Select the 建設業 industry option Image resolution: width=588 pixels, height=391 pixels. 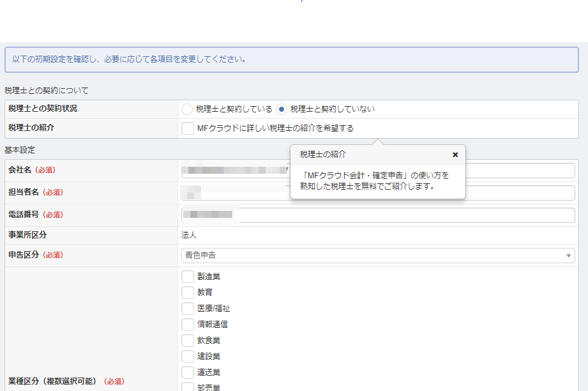pos(188,356)
